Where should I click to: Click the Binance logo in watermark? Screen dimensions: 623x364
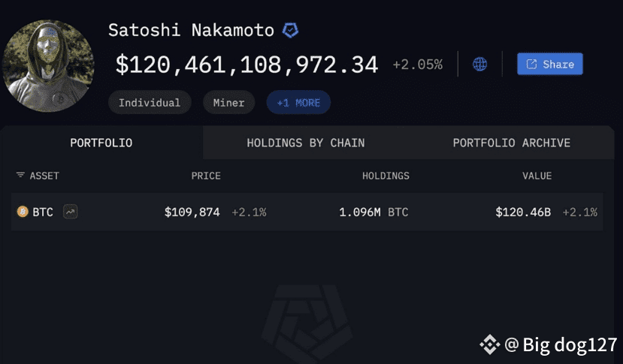[489, 344]
